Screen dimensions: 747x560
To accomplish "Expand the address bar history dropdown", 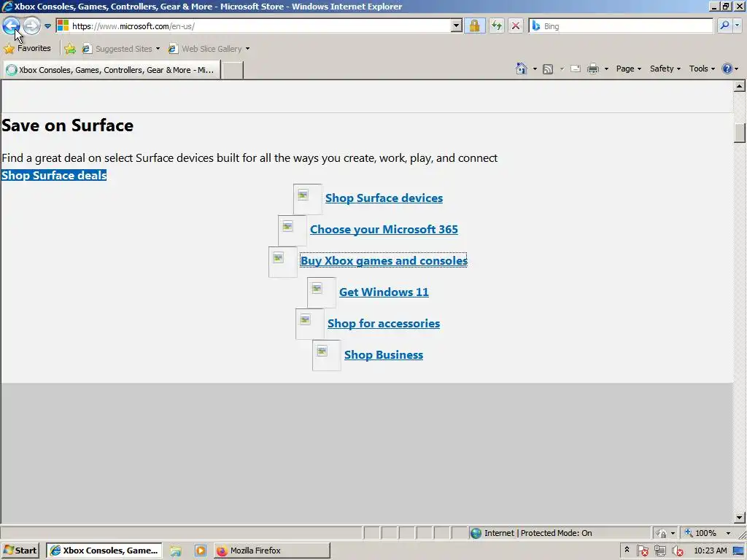I will tap(457, 26).
